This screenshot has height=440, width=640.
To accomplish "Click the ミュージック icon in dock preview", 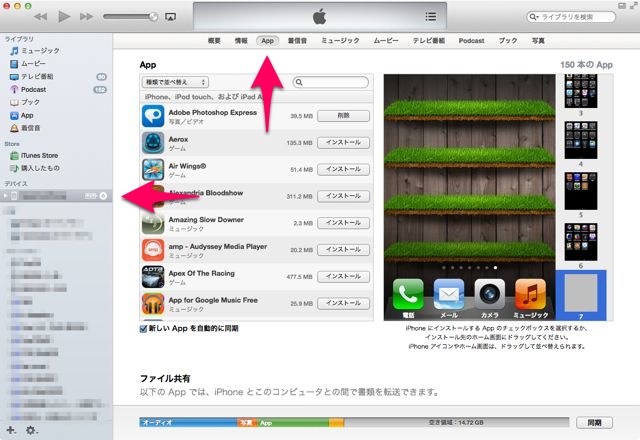I will [531, 295].
